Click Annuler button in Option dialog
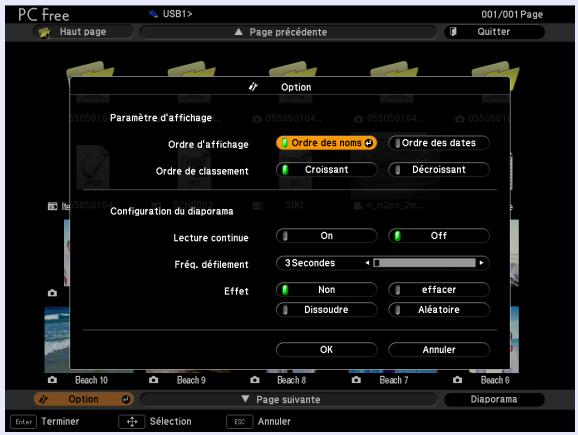 [439, 349]
